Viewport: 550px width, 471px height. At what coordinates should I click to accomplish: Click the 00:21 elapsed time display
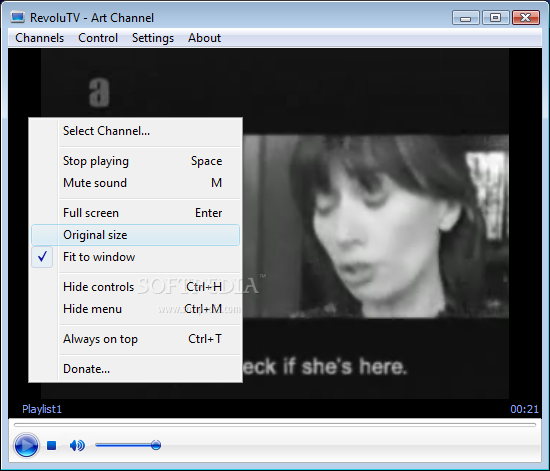tap(524, 409)
